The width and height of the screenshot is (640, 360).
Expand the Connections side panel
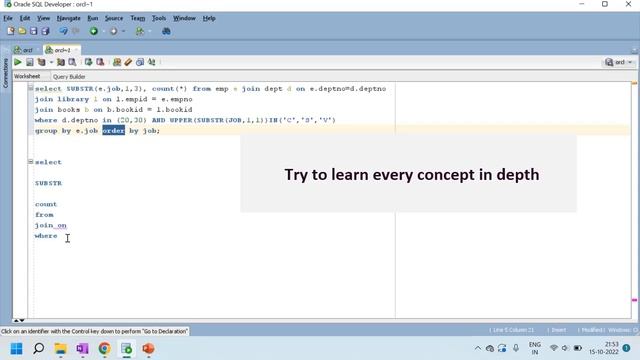click(x=6, y=73)
